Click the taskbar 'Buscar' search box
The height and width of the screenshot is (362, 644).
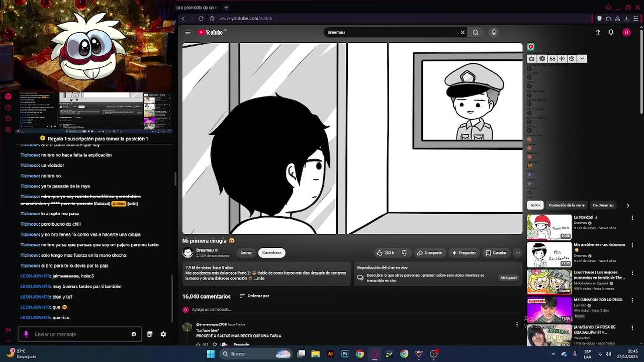click(256, 354)
